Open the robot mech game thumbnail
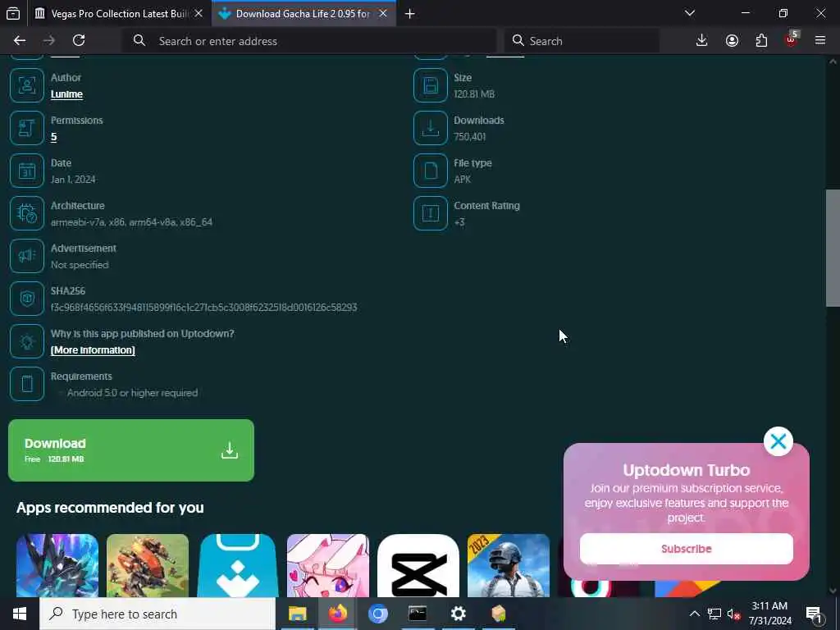The height and width of the screenshot is (630, 840). click(148, 565)
